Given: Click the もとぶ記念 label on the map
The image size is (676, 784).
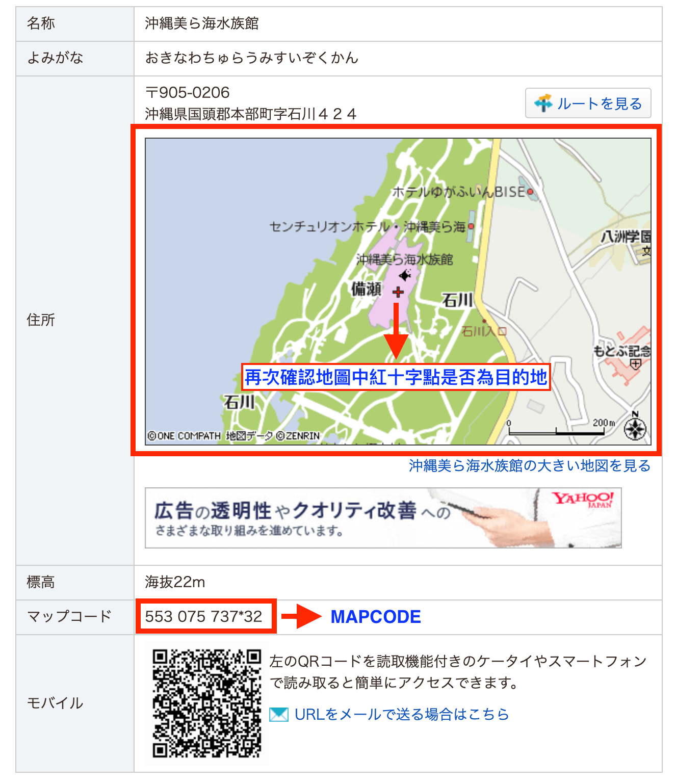Looking at the screenshot, I should (x=622, y=351).
